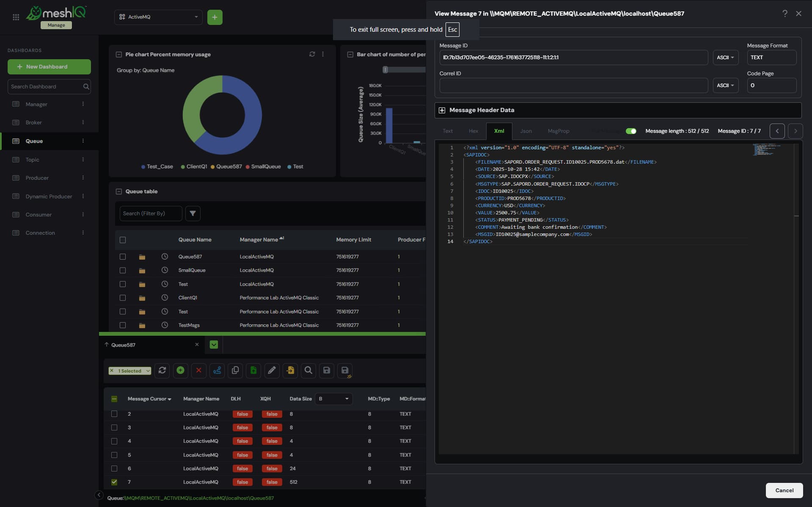
Task: Uncheck the checkbox for message 7
Action: coord(114,482)
